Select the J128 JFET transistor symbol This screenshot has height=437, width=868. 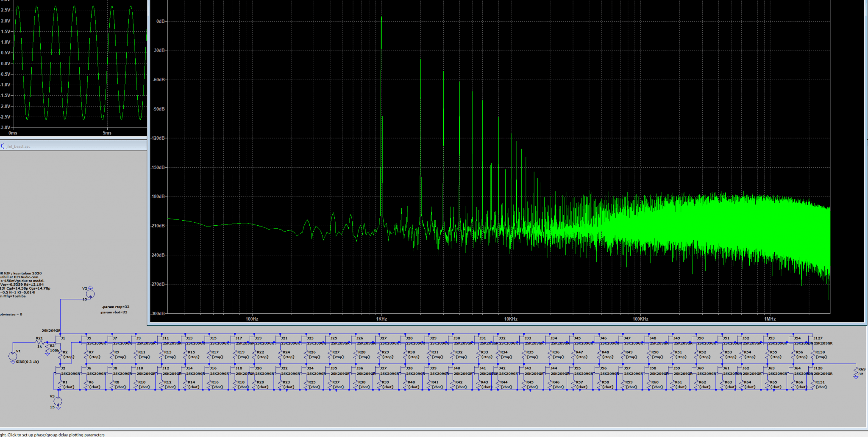pyautogui.click(x=810, y=371)
